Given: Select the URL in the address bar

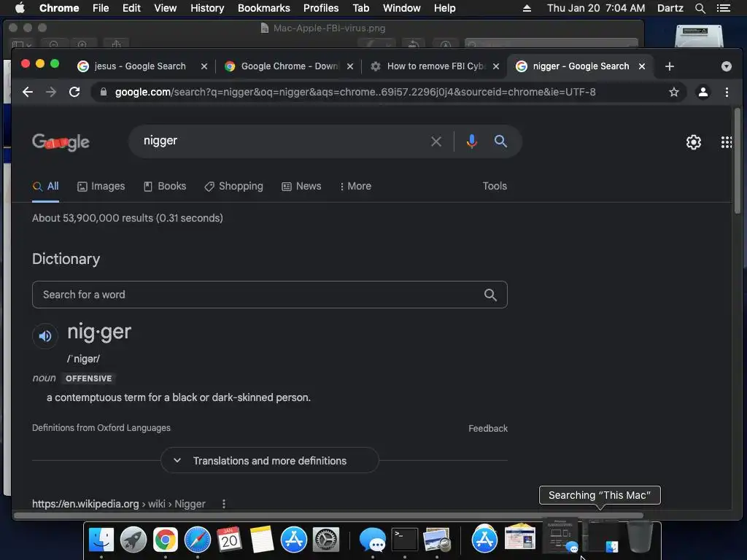Looking at the screenshot, I should (x=355, y=92).
